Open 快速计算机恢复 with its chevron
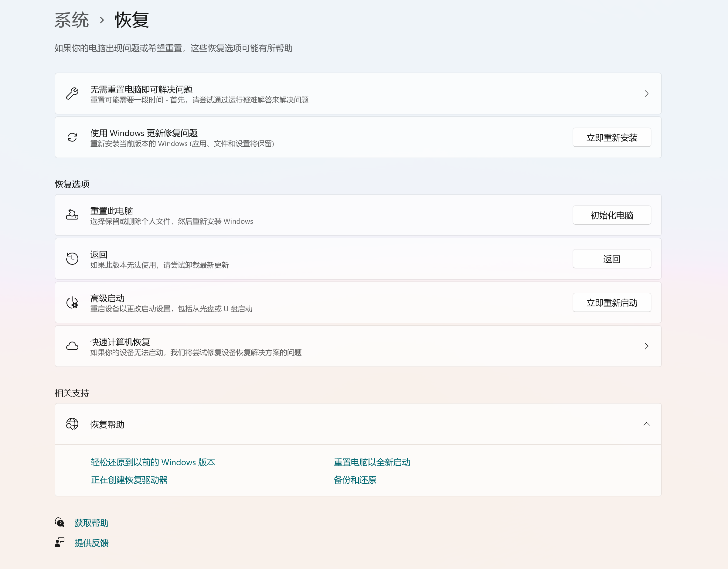The width and height of the screenshot is (728, 569). 647,346
